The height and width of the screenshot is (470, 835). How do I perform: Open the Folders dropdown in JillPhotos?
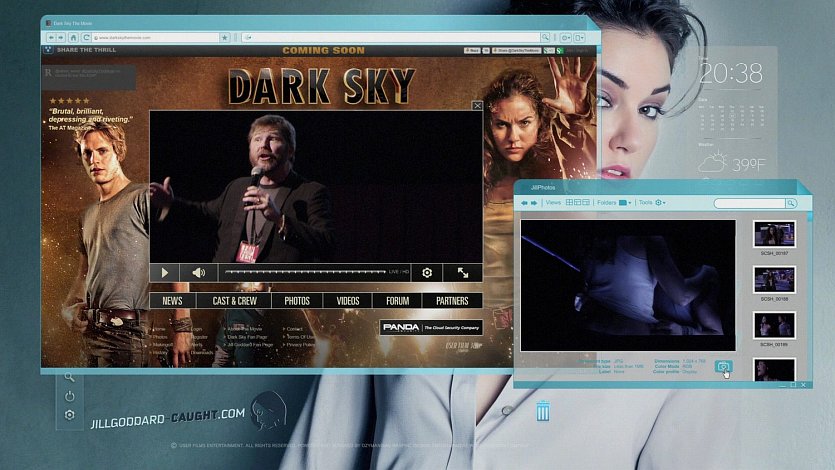pyautogui.click(x=625, y=203)
